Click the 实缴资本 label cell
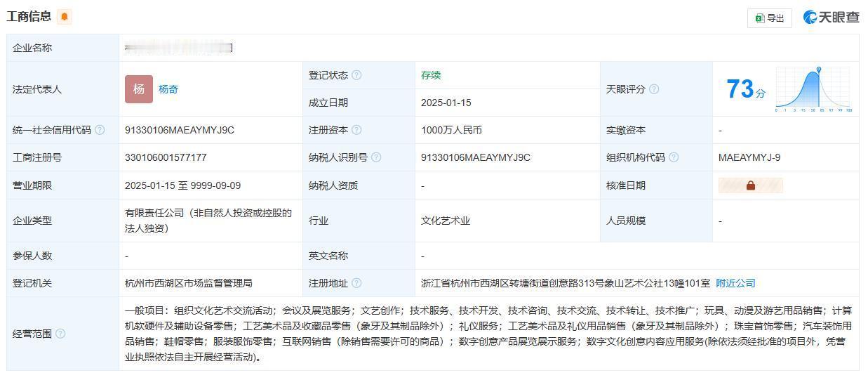The width and height of the screenshot is (868, 380). [656, 130]
